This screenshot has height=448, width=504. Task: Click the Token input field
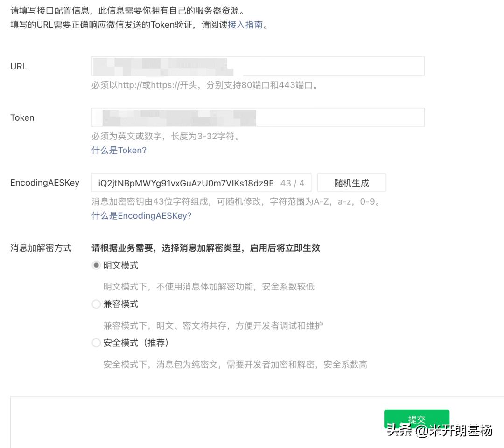257,117
